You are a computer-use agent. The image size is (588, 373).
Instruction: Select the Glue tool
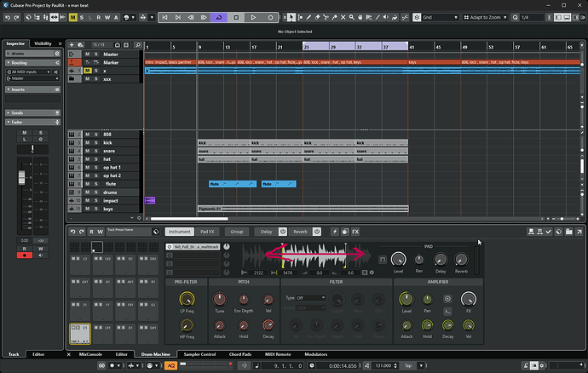point(335,17)
